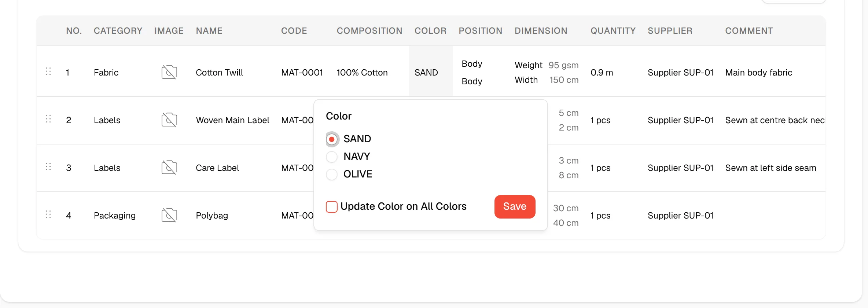Click the Sewn at left side seam comment
868x308 pixels.
(x=771, y=168)
